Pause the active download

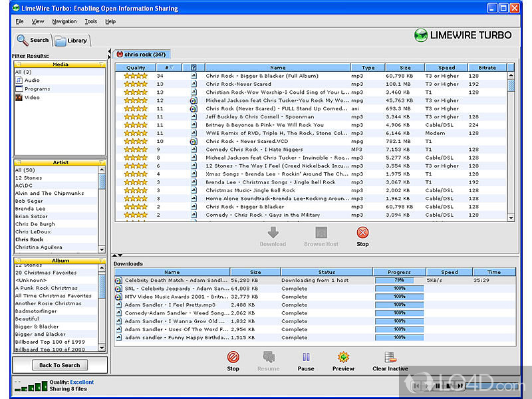(306, 358)
